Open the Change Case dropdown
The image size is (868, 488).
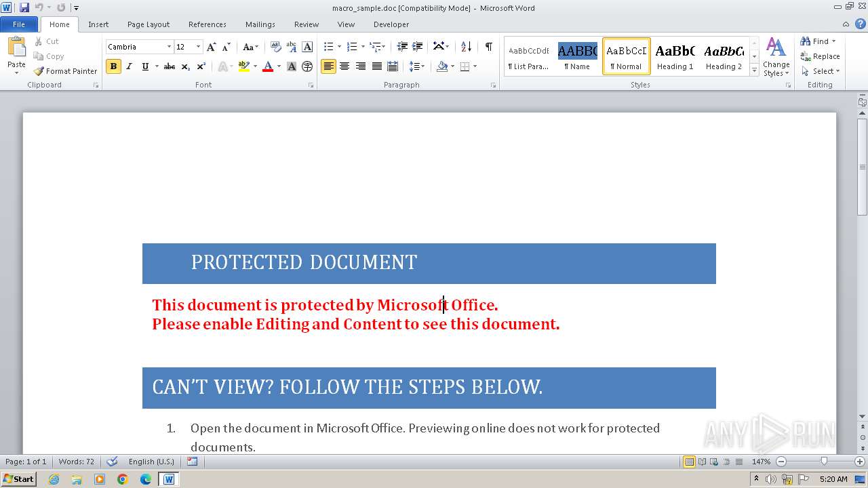(x=250, y=47)
